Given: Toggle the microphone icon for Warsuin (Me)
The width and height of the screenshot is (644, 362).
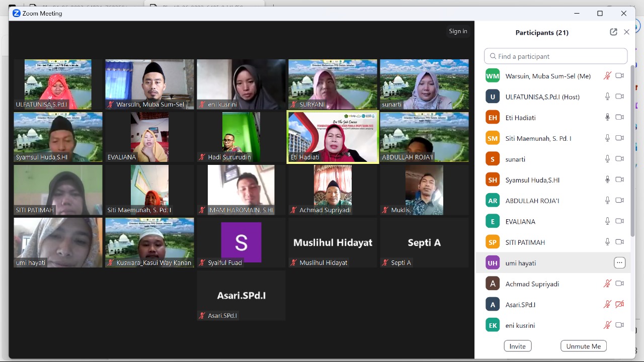Looking at the screenshot, I should pyautogui.click(x=607, y=76).
